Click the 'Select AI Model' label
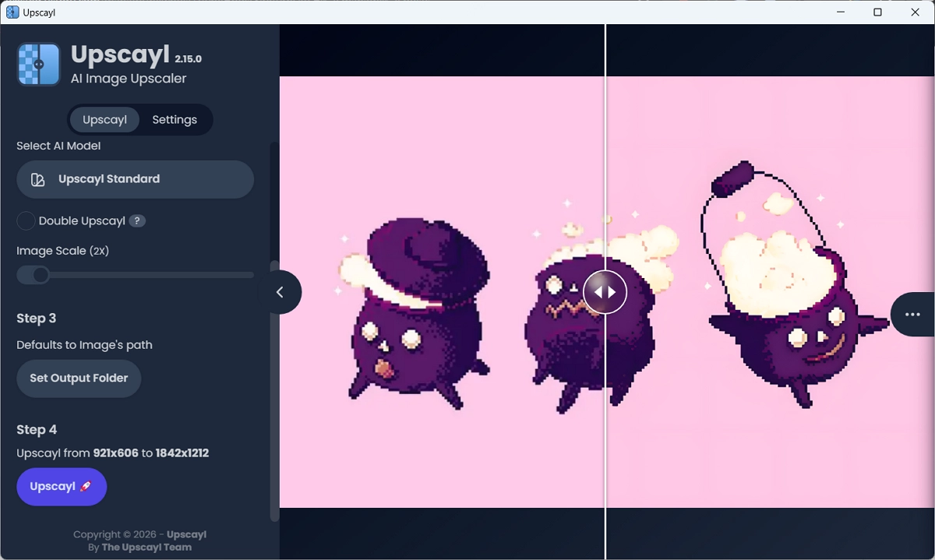The width and height of the screenshot is (935, 560). [58, 146]
